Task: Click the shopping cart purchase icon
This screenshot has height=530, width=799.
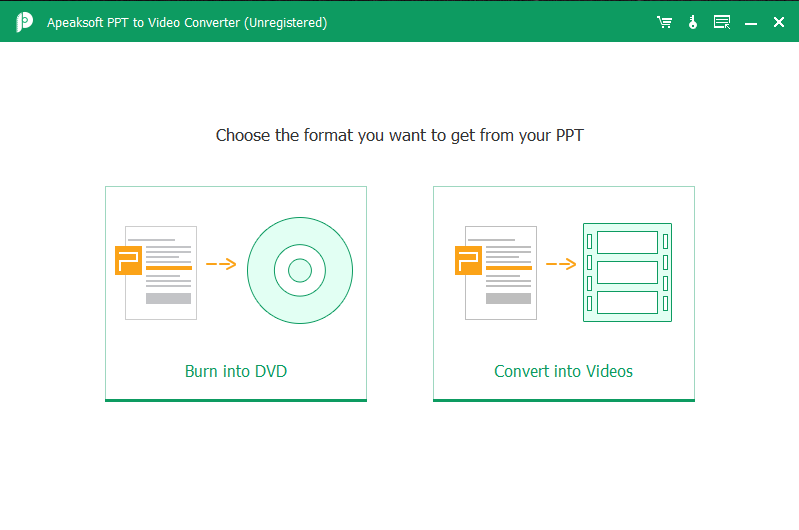Action: [664, 22]
